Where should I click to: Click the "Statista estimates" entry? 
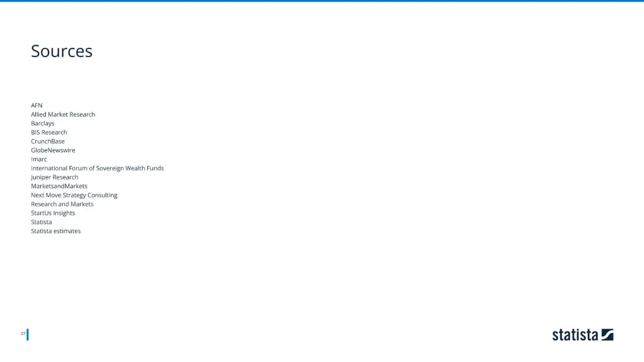coord(56,231)
